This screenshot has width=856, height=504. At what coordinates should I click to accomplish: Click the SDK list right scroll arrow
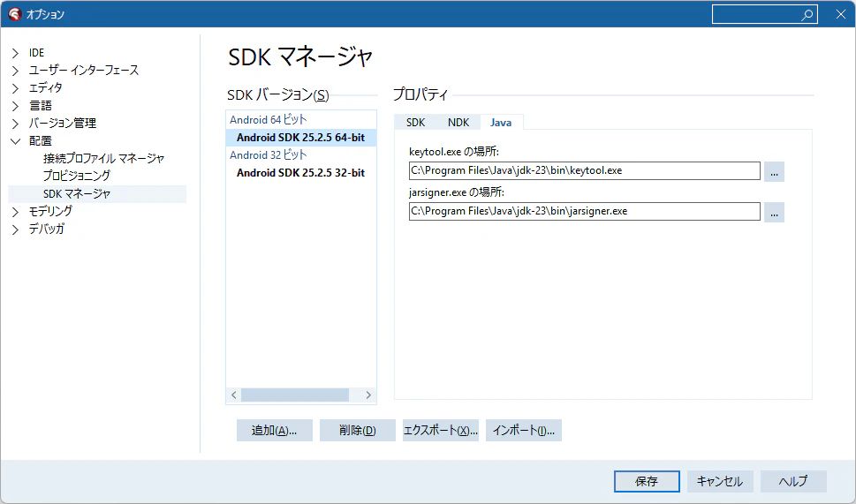368,395
